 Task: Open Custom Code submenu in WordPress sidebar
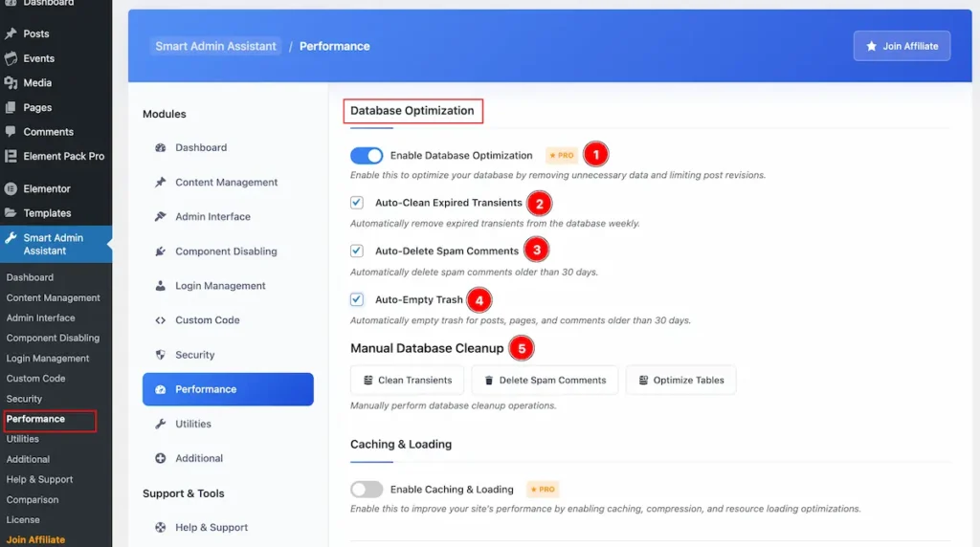35,379
